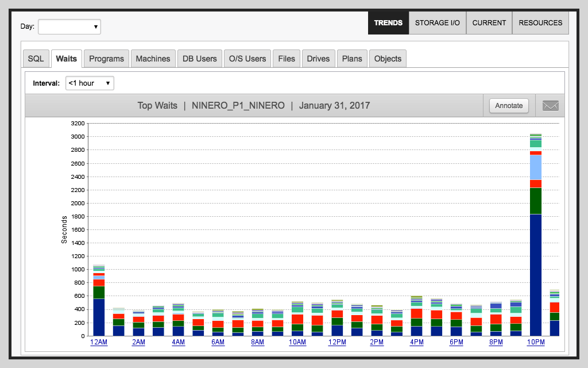This screenshot has height=368, width=588.
Task: Open the O/S Users tab
Action: (x=247, y=58)
